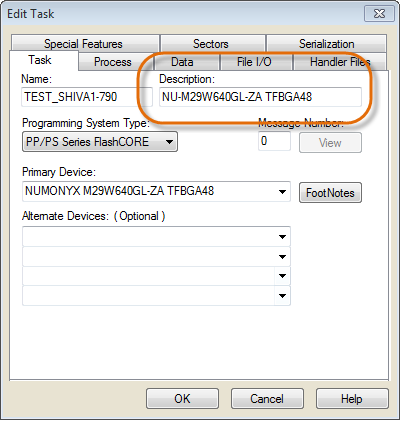Expand the first Alternate Devices dropdown
The width and height of the screenshot is (400, 422).
point(282,237)
